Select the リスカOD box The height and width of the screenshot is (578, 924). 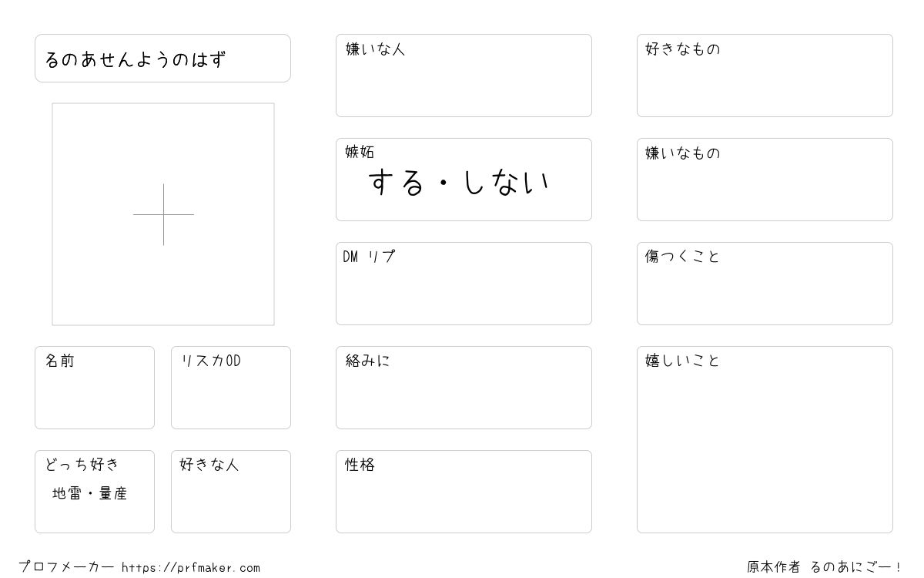coord(231,388)
